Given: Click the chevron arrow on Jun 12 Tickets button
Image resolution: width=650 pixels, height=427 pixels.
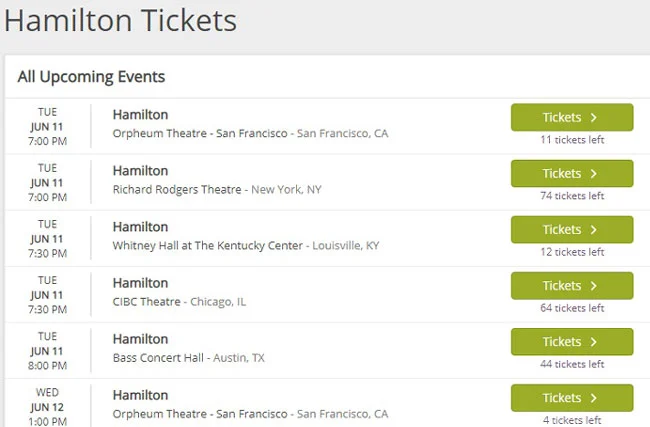Looking at the screenshot, I should 594,398.
